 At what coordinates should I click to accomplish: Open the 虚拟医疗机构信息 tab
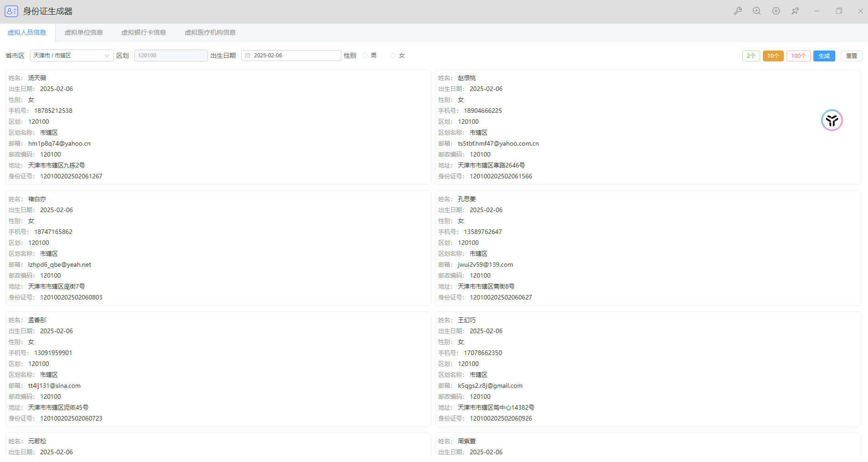210,32
